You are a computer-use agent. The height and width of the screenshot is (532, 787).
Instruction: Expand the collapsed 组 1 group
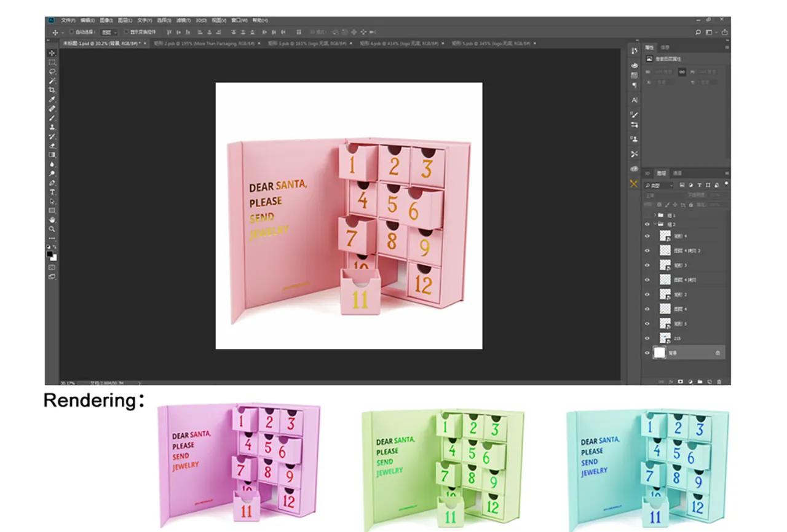pos(654,216)
